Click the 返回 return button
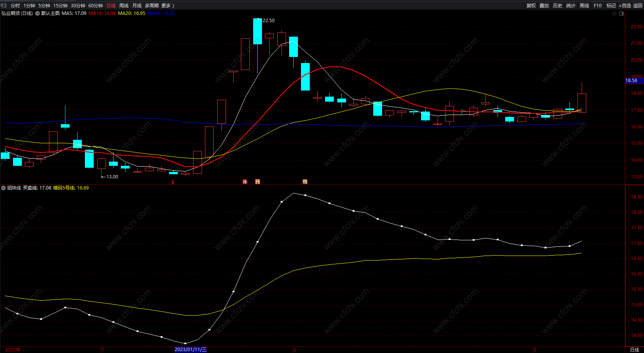 [x=638, y=6]
